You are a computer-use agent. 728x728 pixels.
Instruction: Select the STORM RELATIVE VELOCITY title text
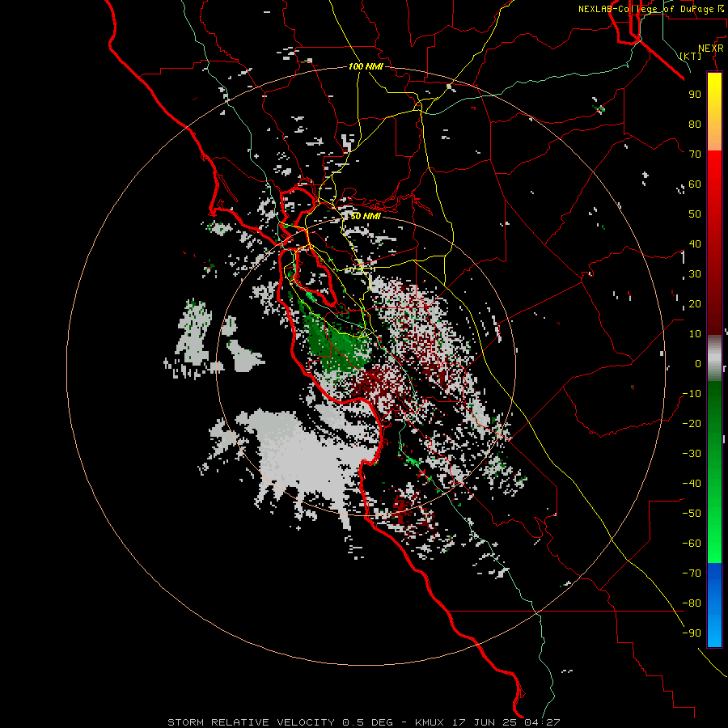[251, 722]
